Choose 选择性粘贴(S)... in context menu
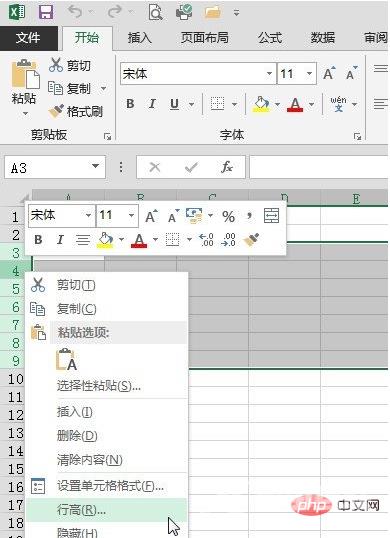Screen dimensions: 390x538 107,386
